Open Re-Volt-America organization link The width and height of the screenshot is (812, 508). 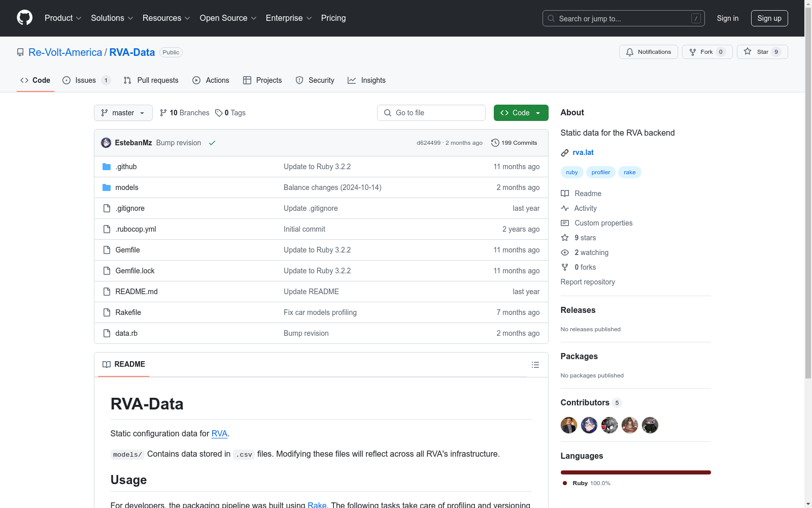(x=65, y=52)
